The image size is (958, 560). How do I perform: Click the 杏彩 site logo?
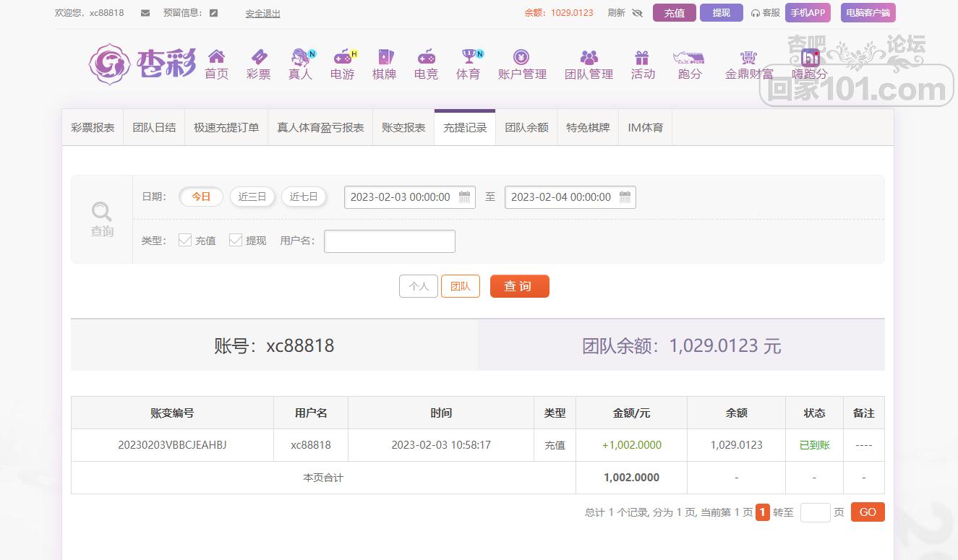click(x=143, y=64)
